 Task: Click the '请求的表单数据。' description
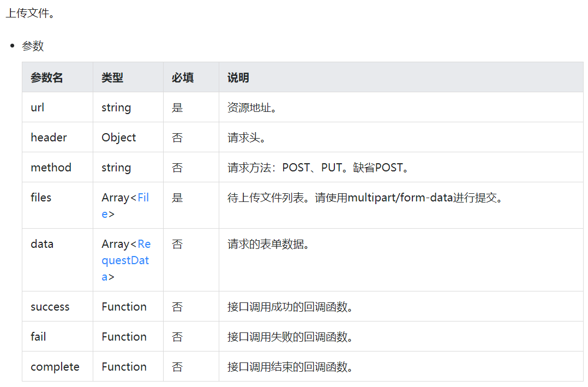[268, 245]
